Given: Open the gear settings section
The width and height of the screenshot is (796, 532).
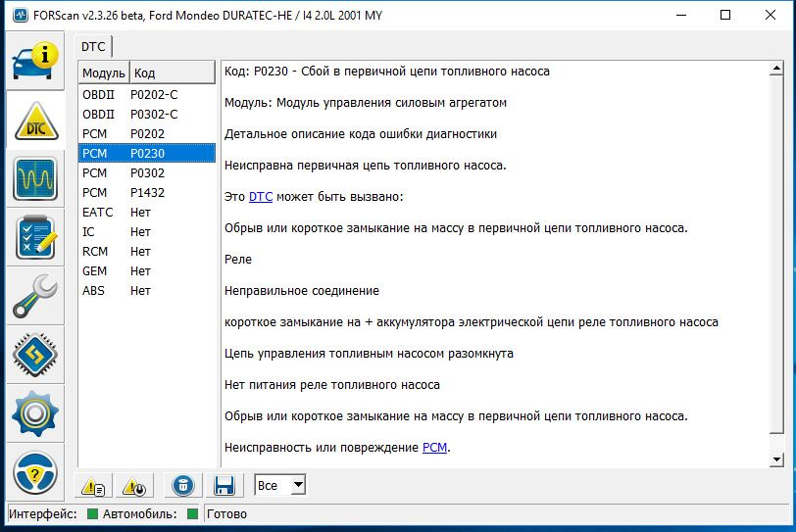Looking at the screenshot, I should 35,413.
